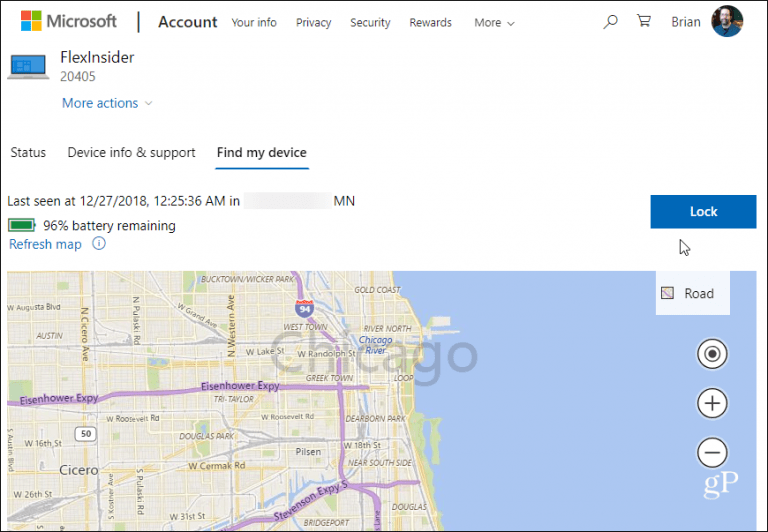Click the Route 50 shield on map
Screen dimensions: 768x532
86,434
